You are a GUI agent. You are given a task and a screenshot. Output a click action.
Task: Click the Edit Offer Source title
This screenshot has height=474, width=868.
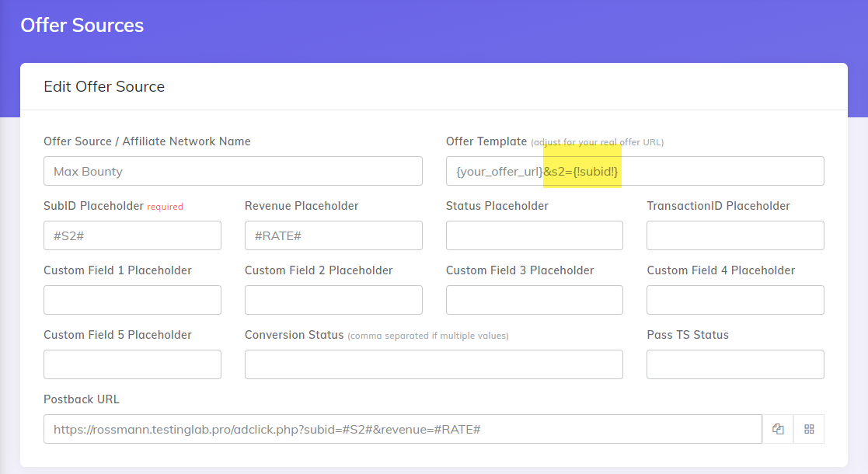pyautogui.click(x=103, y=86)
